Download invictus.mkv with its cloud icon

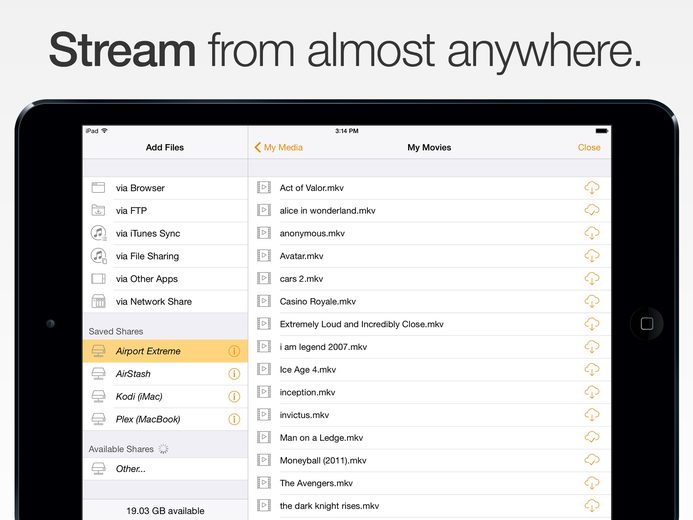click(x=592, y=415)
